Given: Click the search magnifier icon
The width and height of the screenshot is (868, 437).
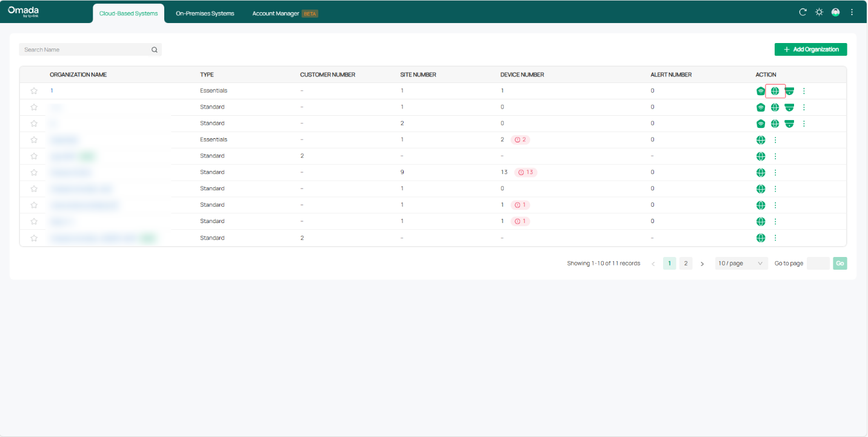Looking at the screenshot, I should coord(155,50).
